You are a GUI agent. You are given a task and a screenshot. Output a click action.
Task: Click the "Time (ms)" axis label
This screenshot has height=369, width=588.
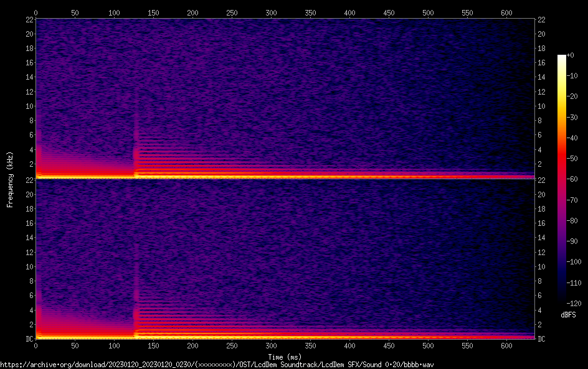(x=284, y=357)
